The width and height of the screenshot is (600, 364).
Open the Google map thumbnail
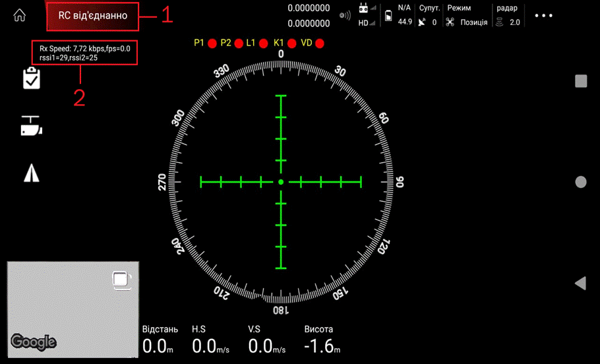(x=73, y=310)
